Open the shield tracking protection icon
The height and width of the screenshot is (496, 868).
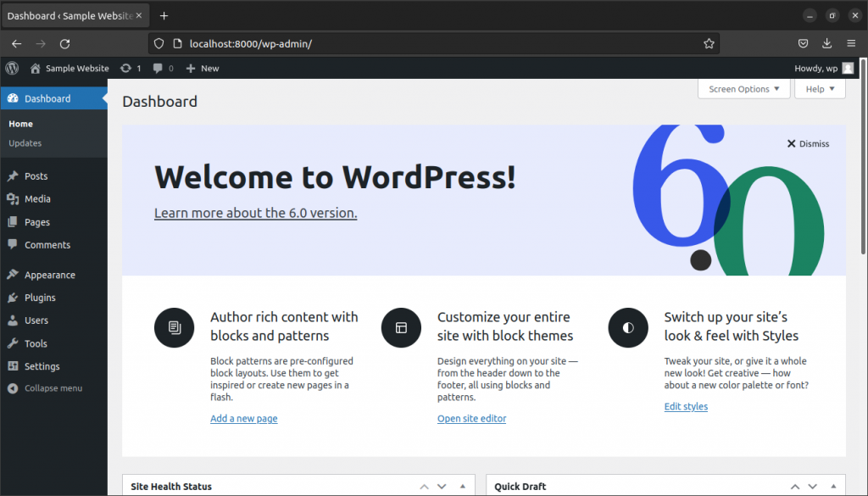pyautogui.click(x=159, y=44)
